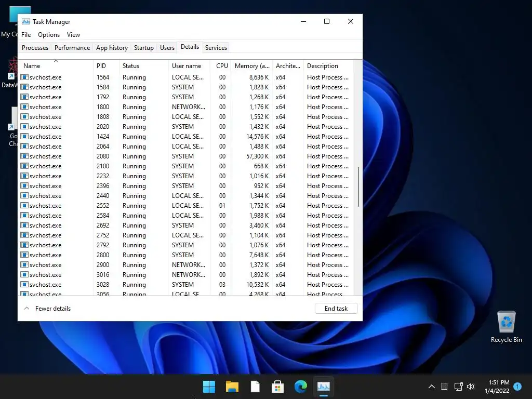Click memory value 1,076 K

259,245
